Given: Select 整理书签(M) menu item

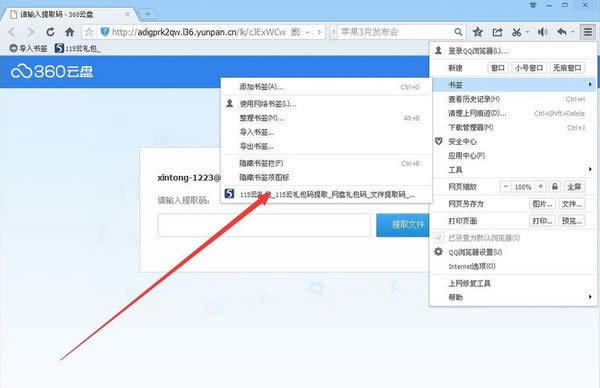Looking at the screenshot, I should [x=326, y=118].
